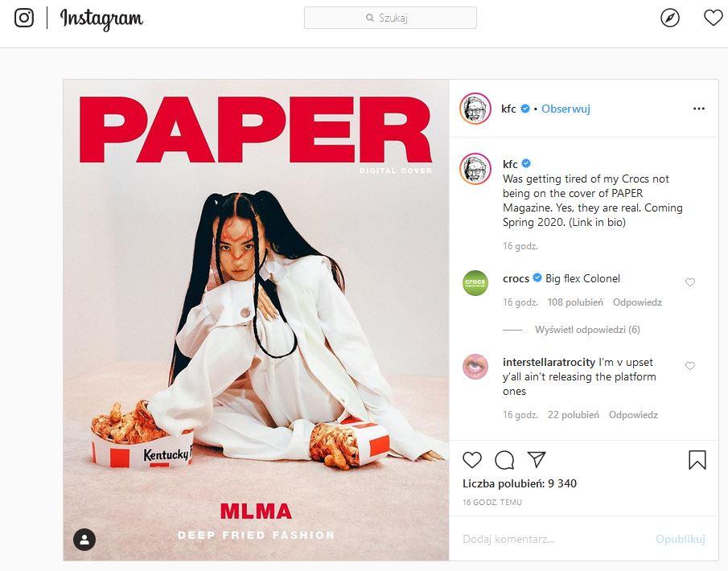
Task: Open the Explore compass icon
Action: tap(670, 18)
